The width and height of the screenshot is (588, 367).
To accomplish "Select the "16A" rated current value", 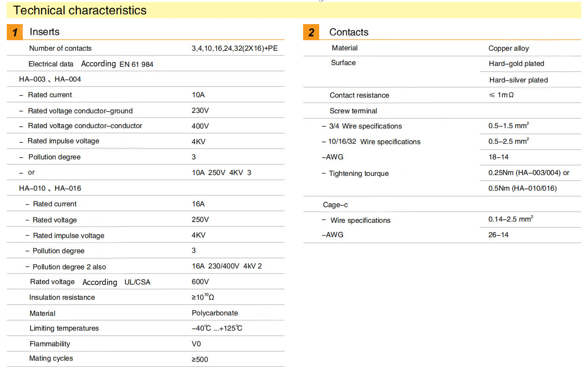I will tap(198, 204).
